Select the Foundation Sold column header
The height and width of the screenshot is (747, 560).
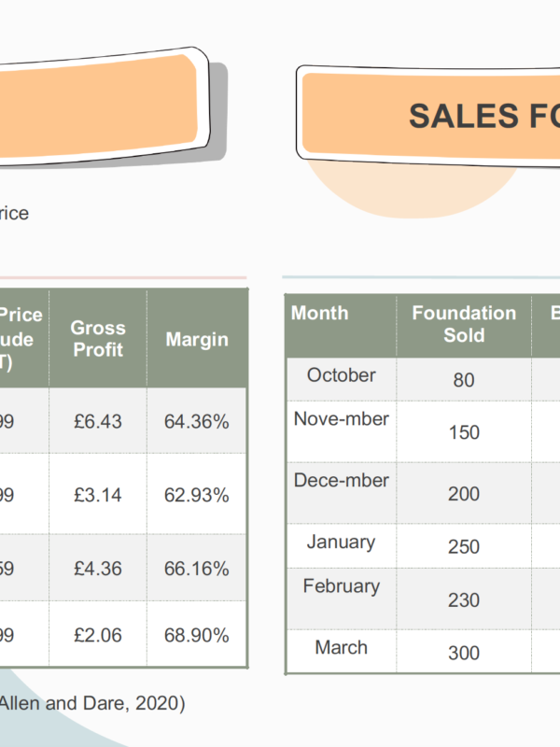pos(464,326)
